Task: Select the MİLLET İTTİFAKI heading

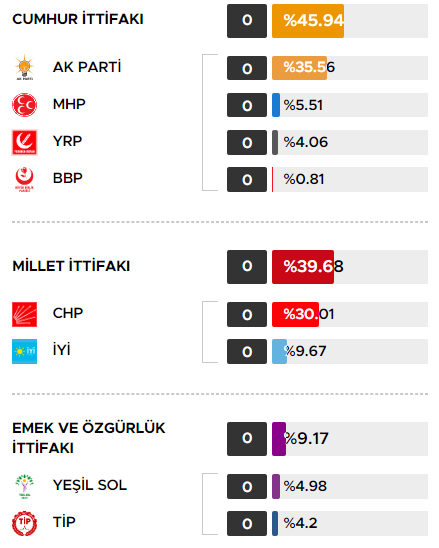Action: 71,266
